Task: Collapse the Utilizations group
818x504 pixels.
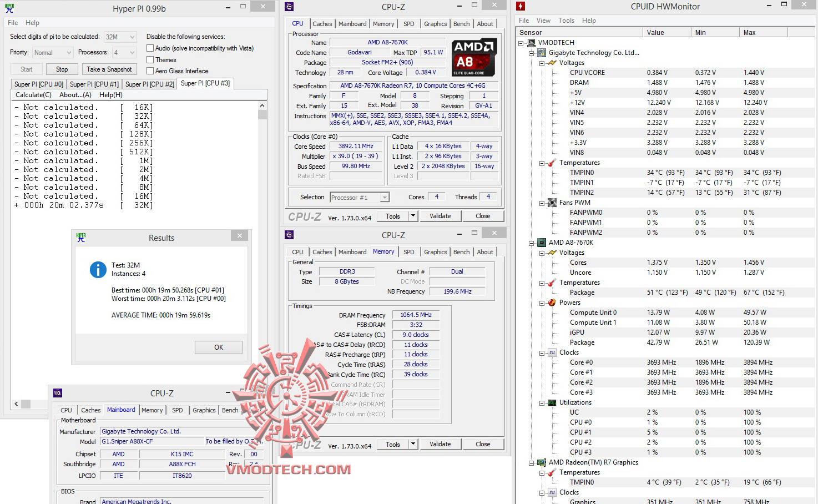Action: pos(542,402)
